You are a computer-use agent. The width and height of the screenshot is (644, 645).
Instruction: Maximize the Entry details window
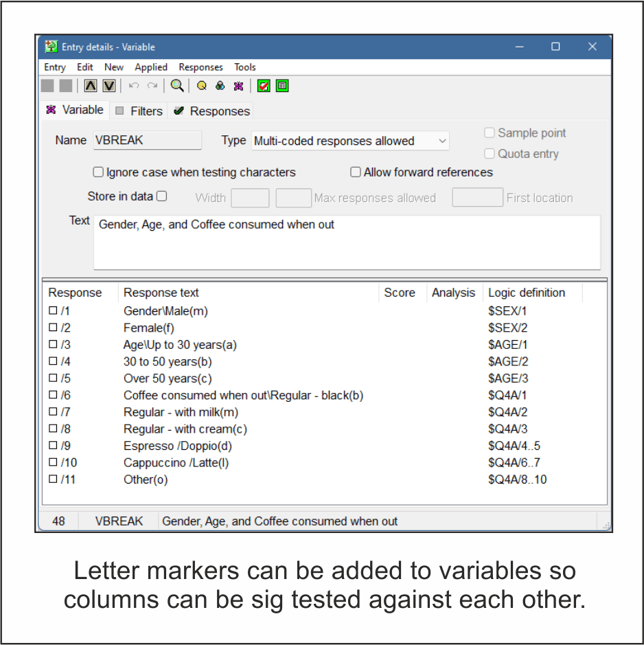coord(555,47)
